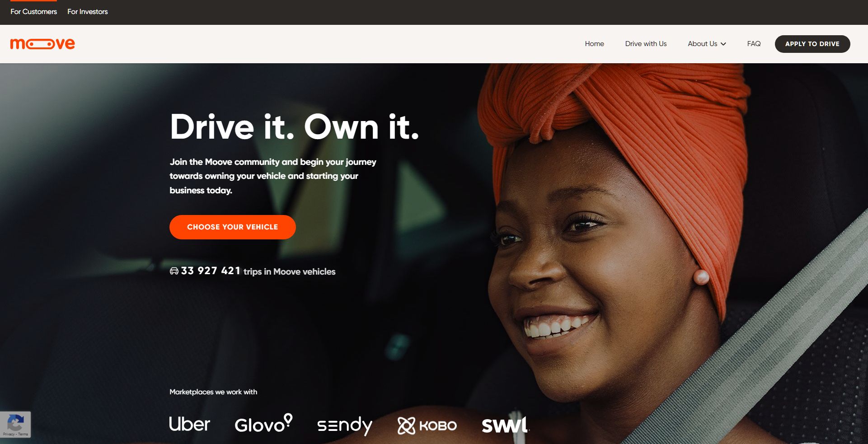Open reCAPTCHA Terms link

click(x=23, y=434)
